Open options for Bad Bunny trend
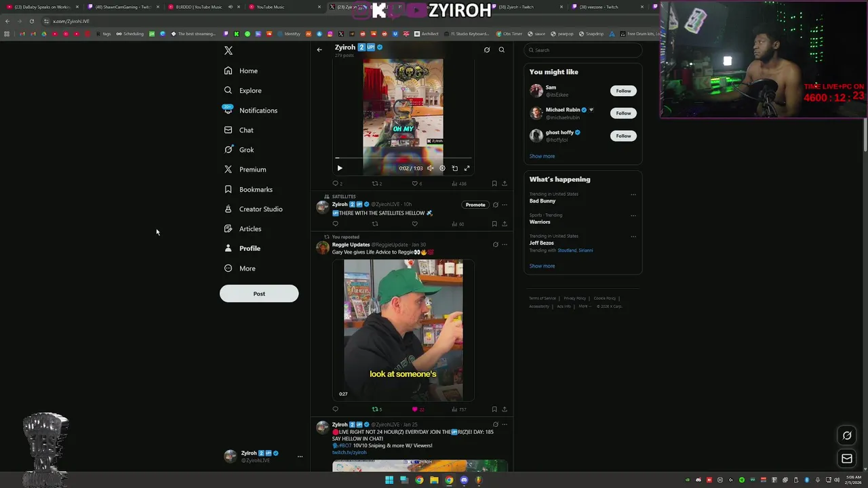 [633, 195]
